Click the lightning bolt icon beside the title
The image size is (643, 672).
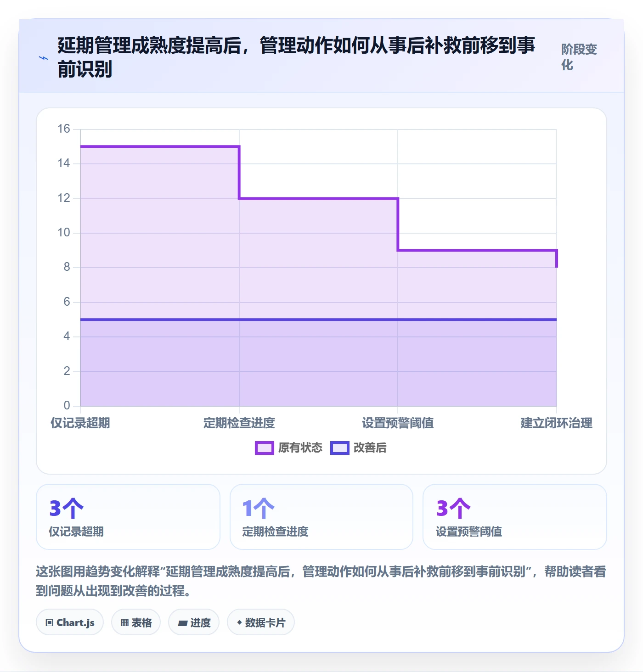click(x=44, y=58)
